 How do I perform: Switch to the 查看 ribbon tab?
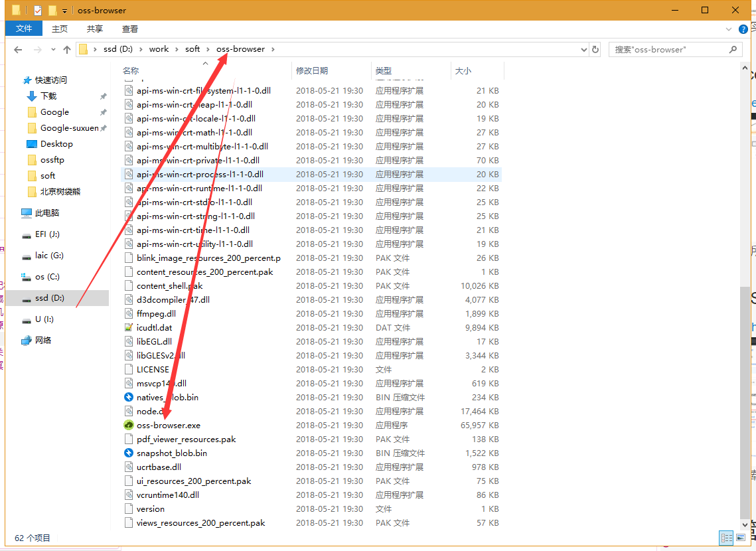(x=130, y=29)
